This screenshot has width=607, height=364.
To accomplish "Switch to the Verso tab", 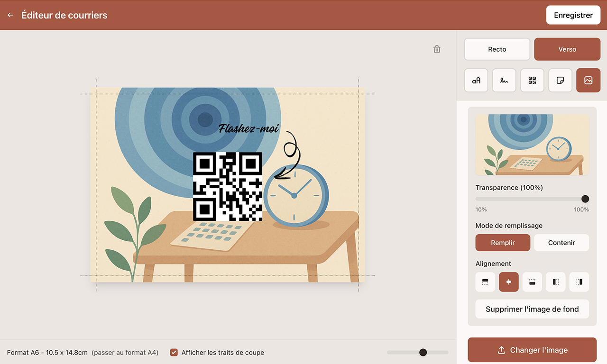I will pos(567,49).
